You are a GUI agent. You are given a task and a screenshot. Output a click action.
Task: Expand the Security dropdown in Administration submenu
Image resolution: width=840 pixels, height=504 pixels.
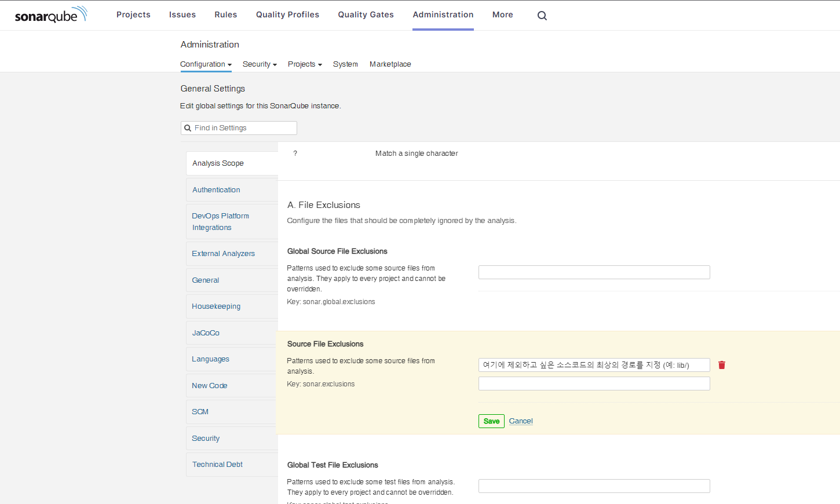pos(260,64)
